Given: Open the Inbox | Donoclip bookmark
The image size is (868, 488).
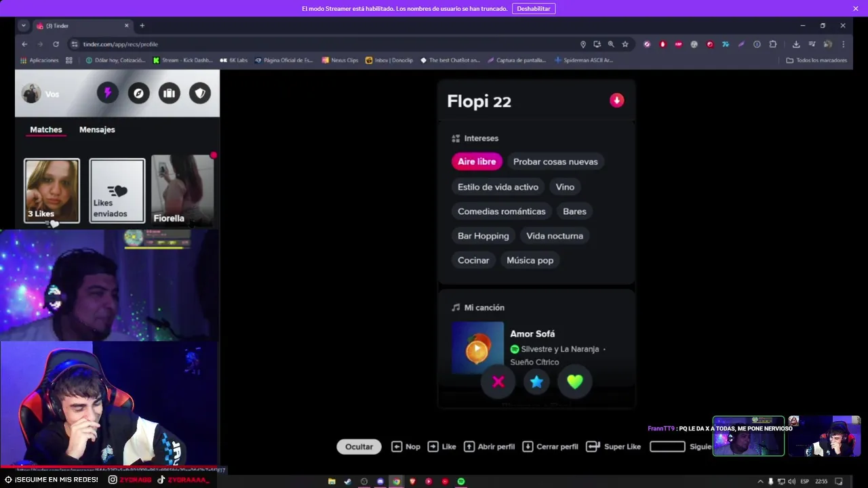Looking at the screenshot, I should 389,60.
